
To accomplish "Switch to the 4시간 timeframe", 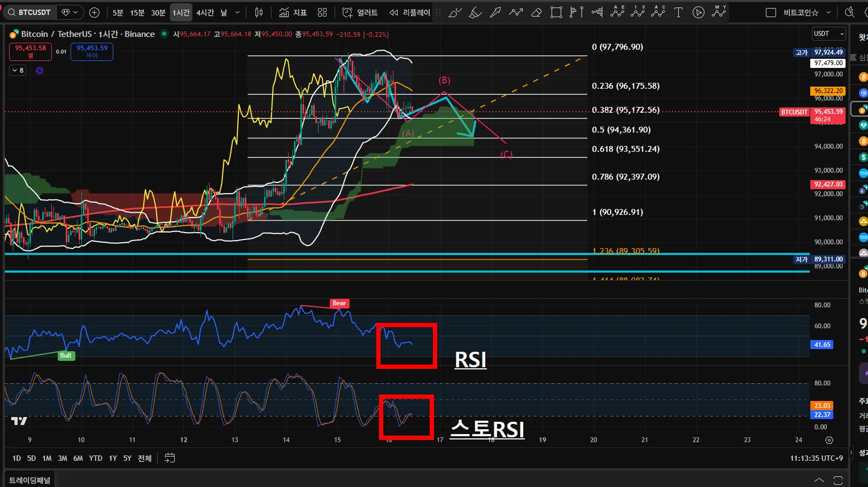I will (205, 12).
